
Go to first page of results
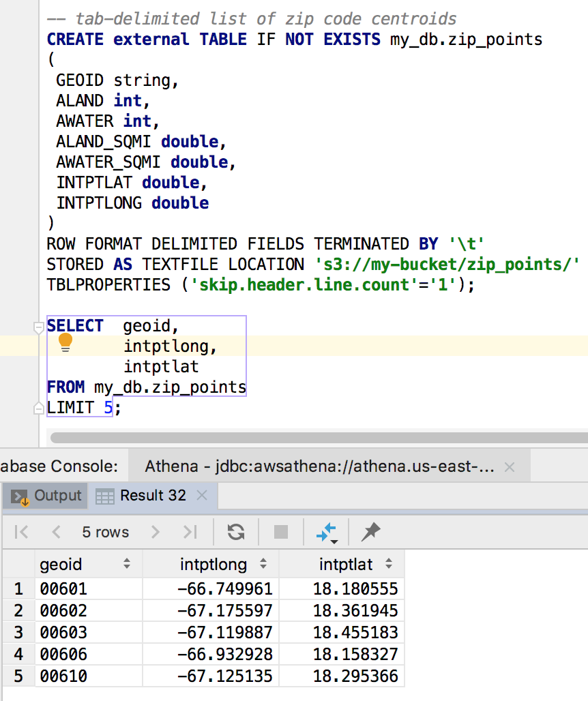coord(21,532)
